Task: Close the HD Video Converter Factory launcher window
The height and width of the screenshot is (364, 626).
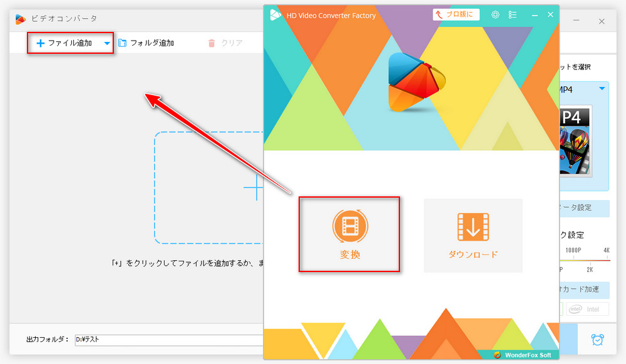Action: (550, 15)
